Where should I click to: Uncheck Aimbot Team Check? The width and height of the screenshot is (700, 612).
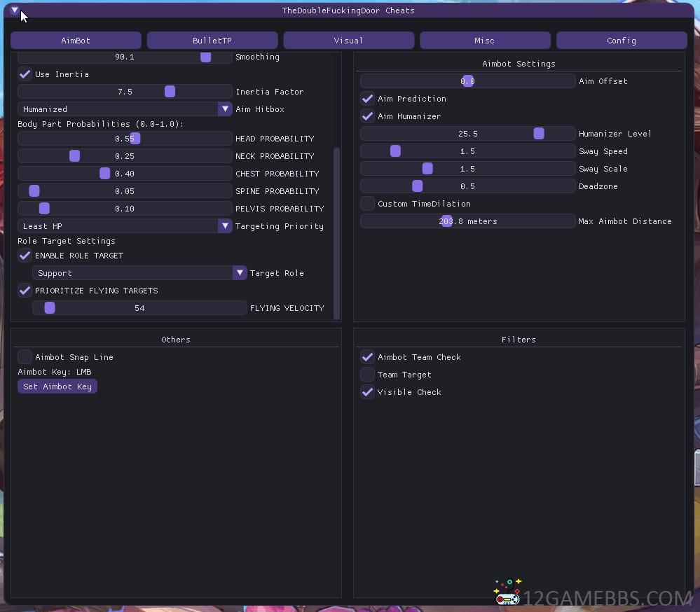[x=367, y=357]
